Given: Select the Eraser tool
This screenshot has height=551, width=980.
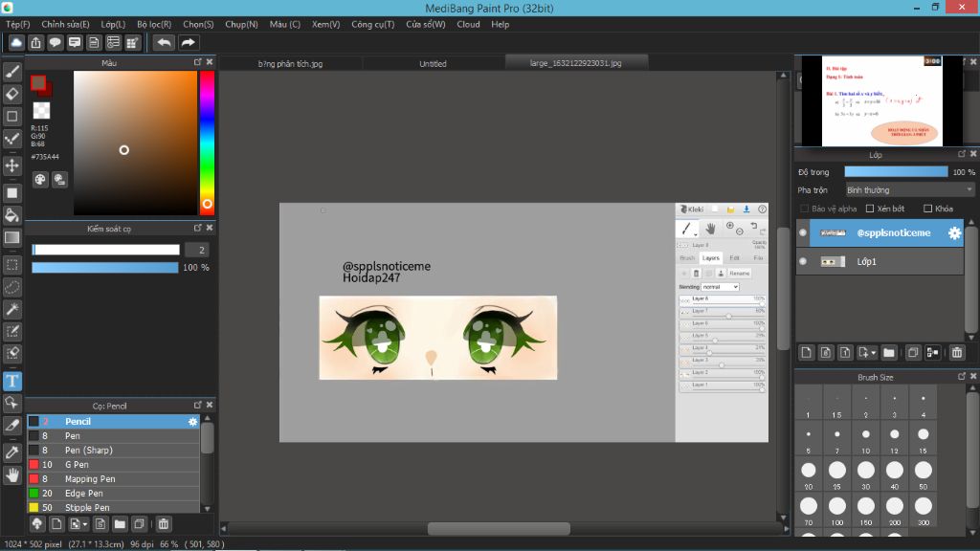Looking at the screenshot, I should [11, 94].
